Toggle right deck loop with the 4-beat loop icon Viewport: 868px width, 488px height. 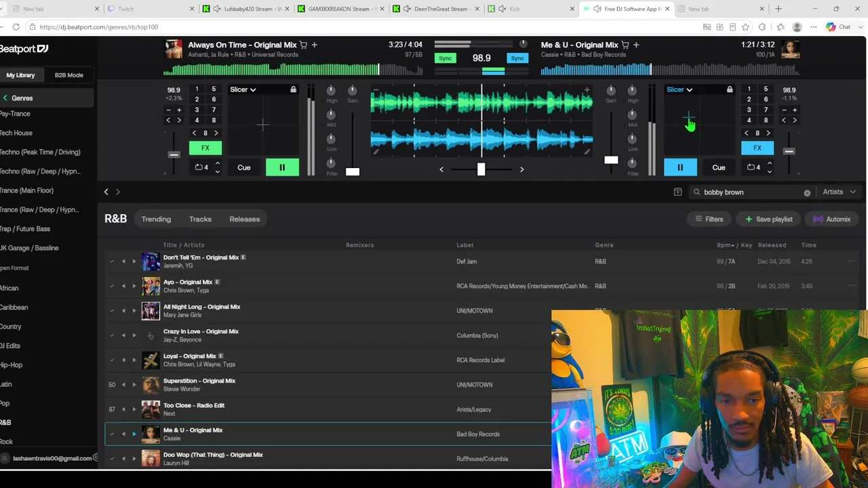click(753, 167)
